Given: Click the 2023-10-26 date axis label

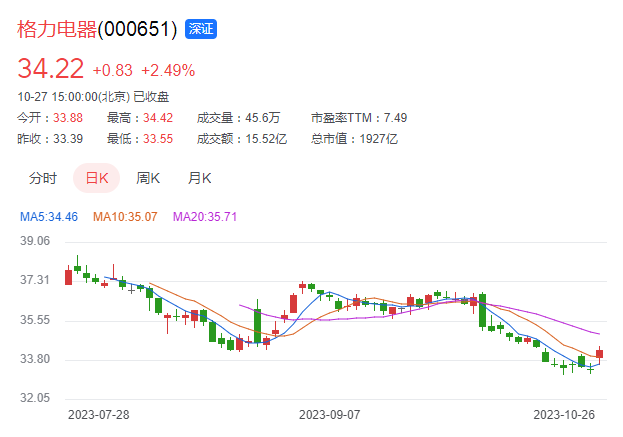Looking at the screenshot, I should (x=564, y=415).
